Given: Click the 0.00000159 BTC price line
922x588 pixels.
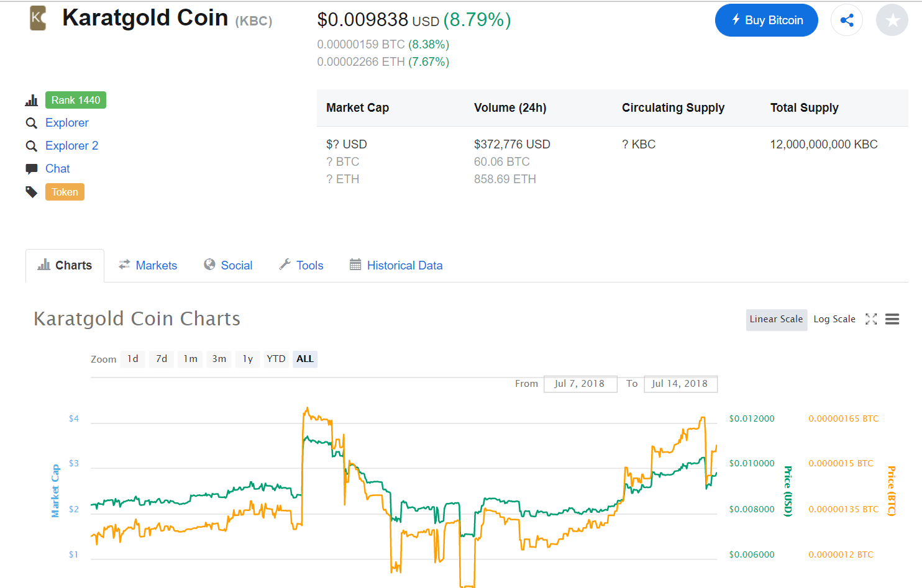Looking at the screenshot, I should [383, 45].
